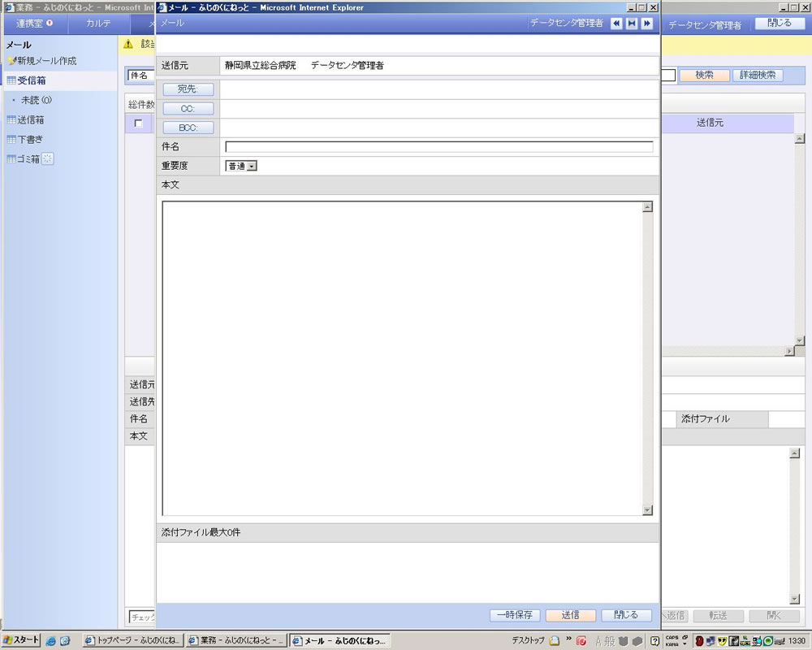Click the empty-trash icon beside ゴミ箱
The height and width of the screenshot is (650, 812).
(48, 159)
